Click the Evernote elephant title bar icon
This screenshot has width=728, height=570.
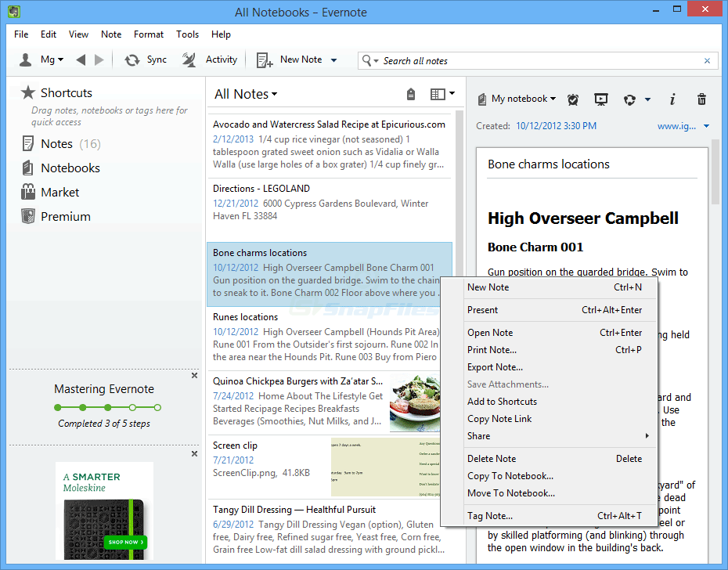14,12
